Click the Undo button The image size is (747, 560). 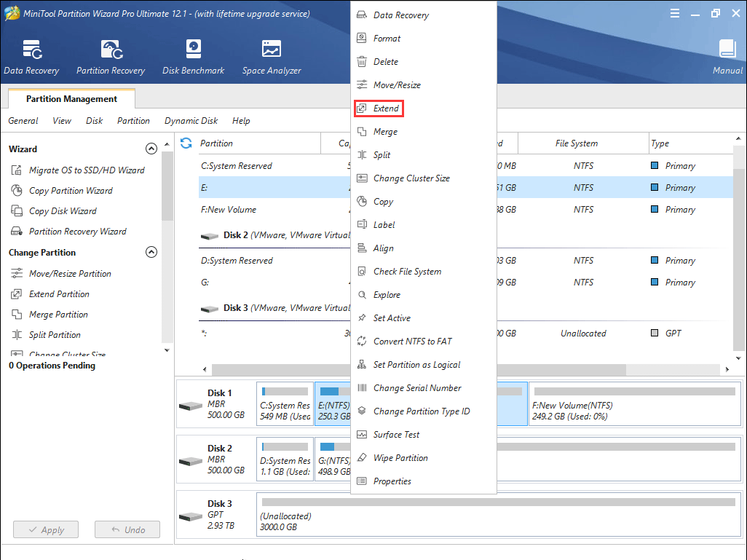127,530
